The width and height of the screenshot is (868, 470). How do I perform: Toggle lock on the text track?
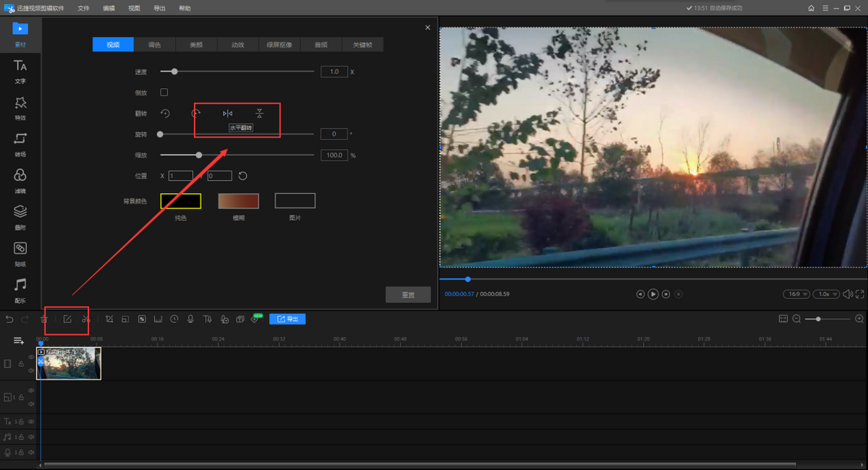point(22,422)
